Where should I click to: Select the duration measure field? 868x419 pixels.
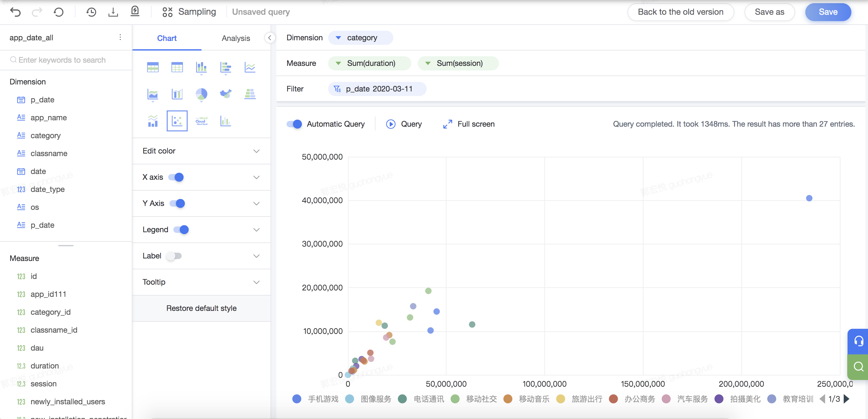[44, 366]
